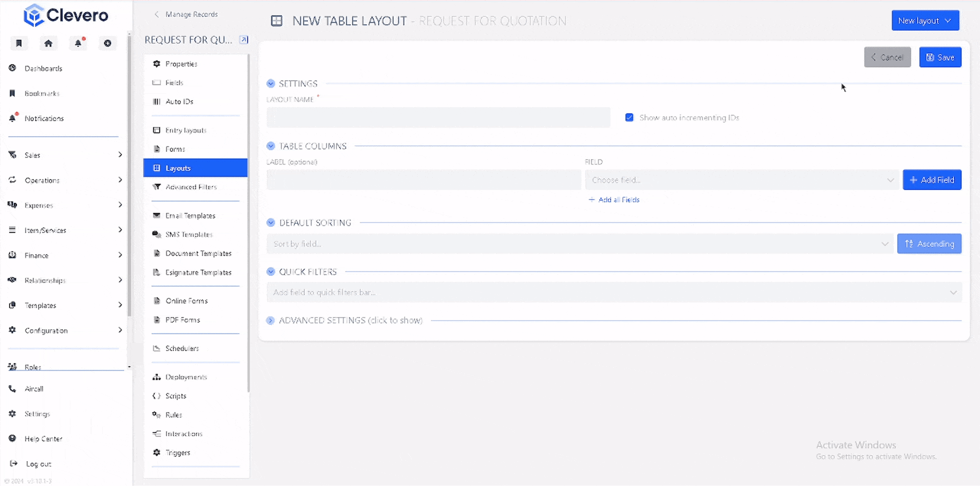Click the Log out icon
The height and width of the screenshot is (486, 980).
pos(13,464)
